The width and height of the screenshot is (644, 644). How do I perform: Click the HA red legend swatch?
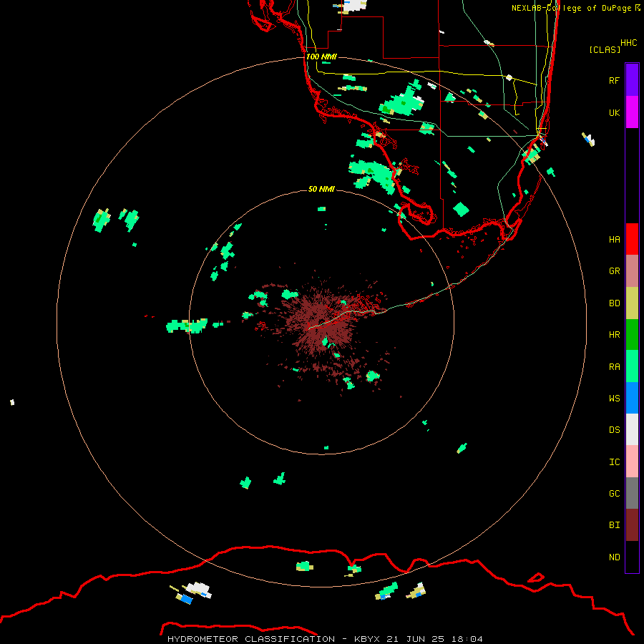click(x=632, y=239)
